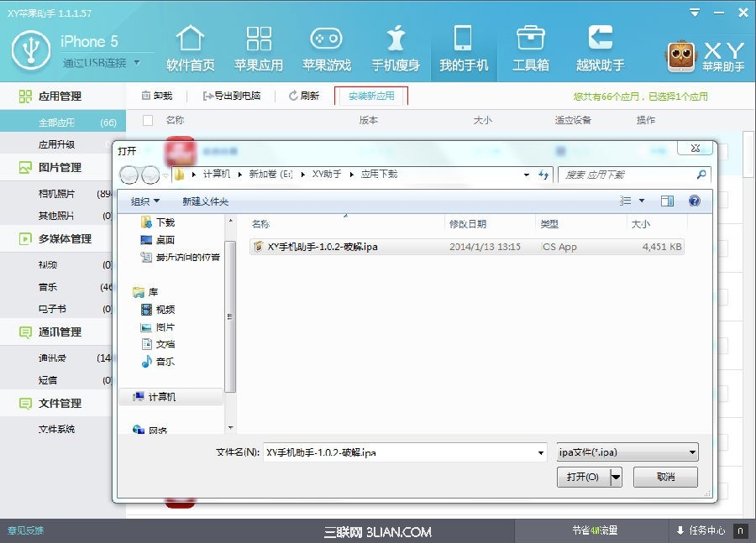Select 文件系统 in the sidebar

57,429
